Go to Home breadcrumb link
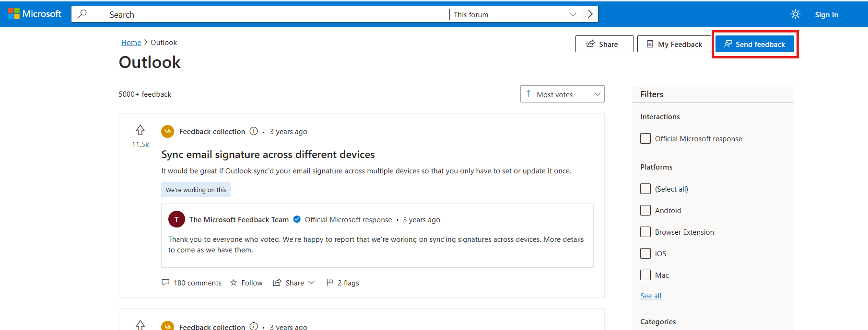Viewport: 868px width, 330px height. (131, 42)
